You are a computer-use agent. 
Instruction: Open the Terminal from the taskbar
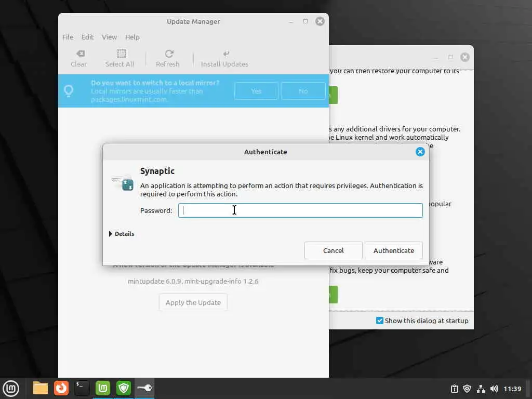click(x=82, y=388)
